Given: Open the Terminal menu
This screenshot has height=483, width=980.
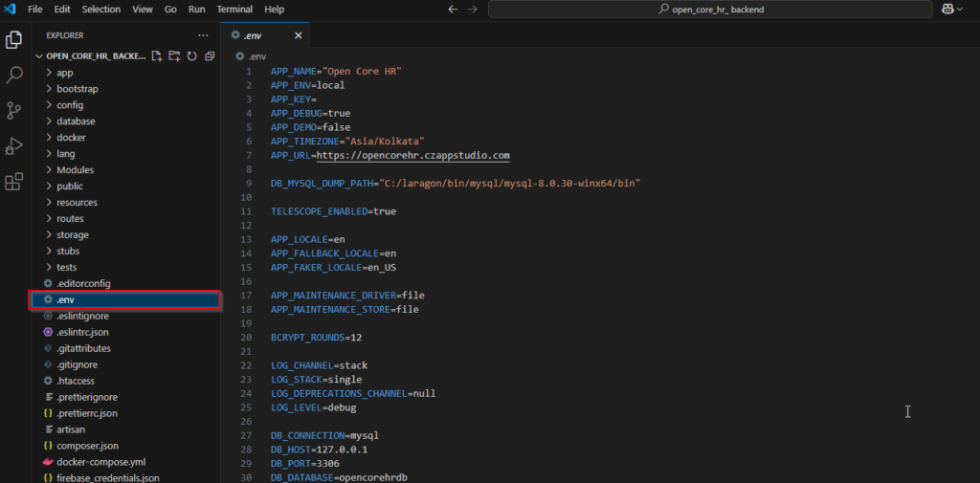Looking at the screenshot, I should tap(235, 10).
